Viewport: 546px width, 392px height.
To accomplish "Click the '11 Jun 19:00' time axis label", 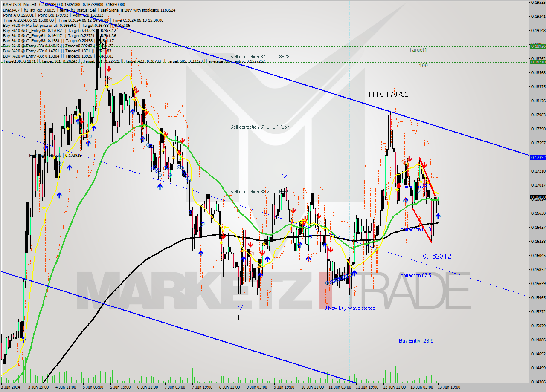I will tap(366, 387).
